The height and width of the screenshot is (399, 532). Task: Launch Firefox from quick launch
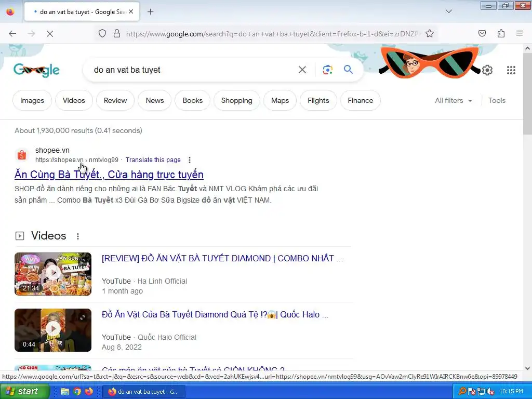[89, 391]
